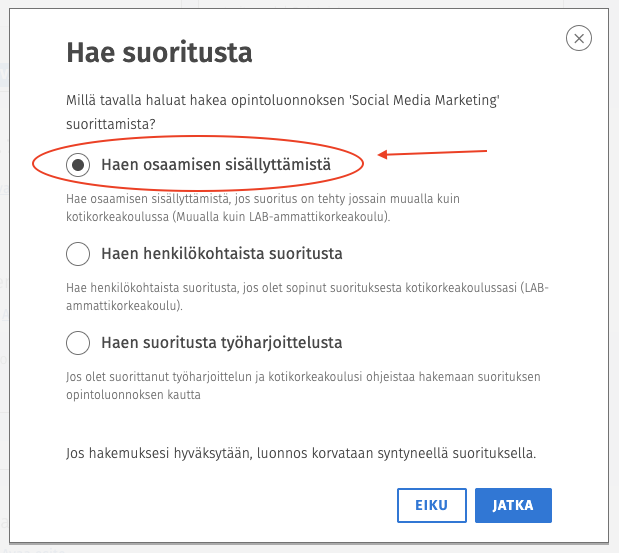The width and height of the screenshot is (619, 553).
Task: Click the 'opintoluonnoksen kautta' text line
Action: pos(133,395)
